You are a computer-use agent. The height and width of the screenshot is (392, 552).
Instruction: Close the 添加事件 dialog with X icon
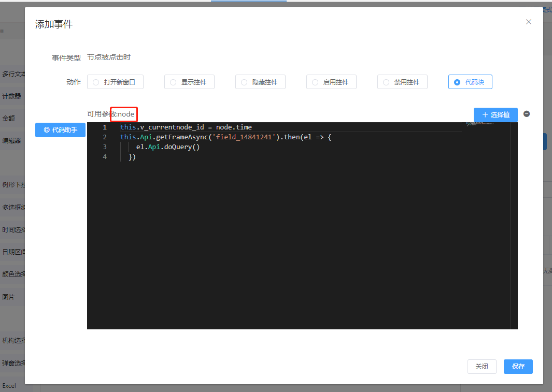coord(529,22)
